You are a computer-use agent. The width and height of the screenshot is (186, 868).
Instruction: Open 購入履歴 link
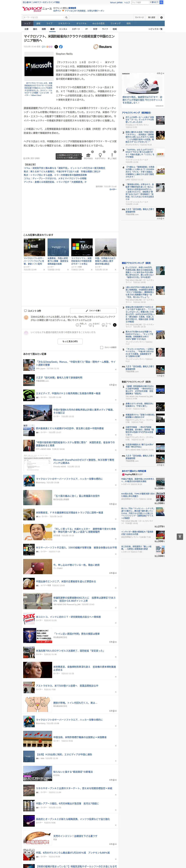click(152, 17)
